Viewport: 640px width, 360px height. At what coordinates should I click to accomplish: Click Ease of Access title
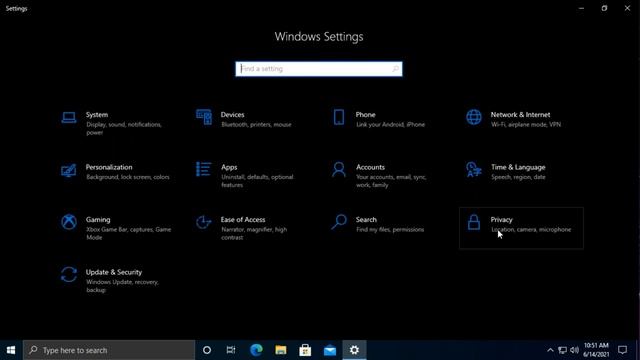click(243, 220)
